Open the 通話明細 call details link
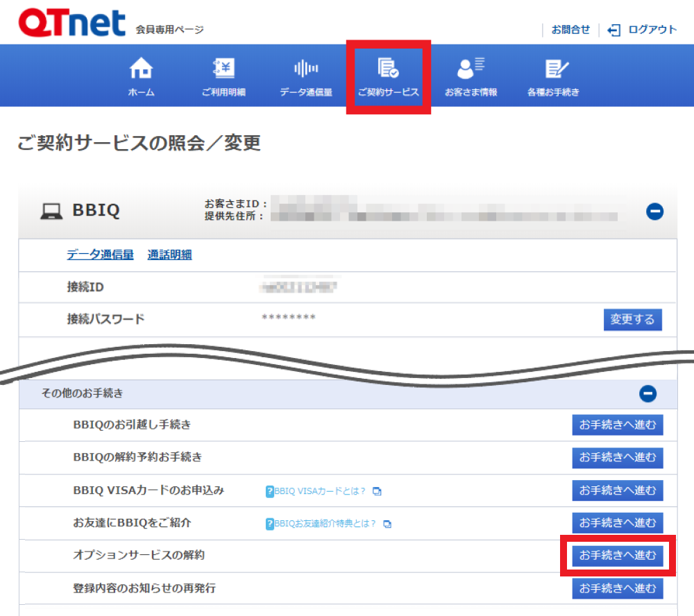The image size is (694, 616). pyautogui.click(x=169, y=255)
